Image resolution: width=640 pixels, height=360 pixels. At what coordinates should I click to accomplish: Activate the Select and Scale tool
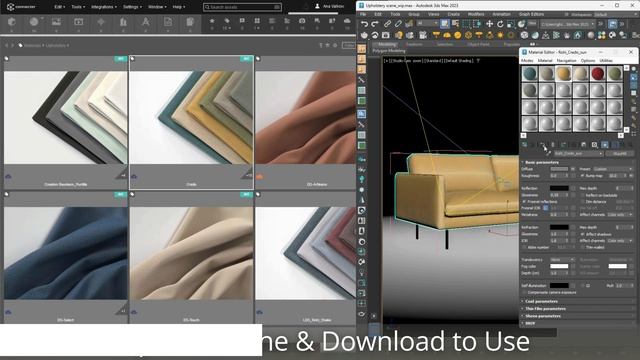coord(511,24)
